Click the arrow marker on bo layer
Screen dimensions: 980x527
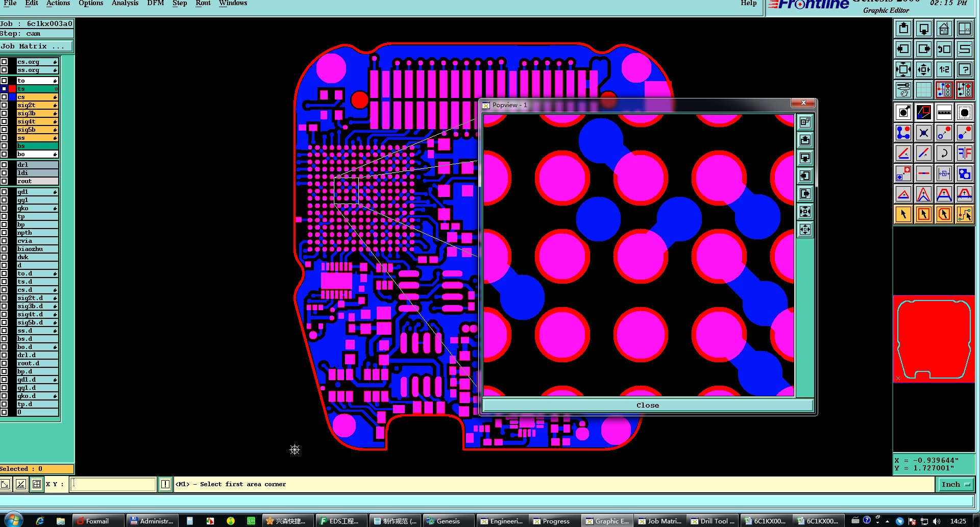(55, 154)
